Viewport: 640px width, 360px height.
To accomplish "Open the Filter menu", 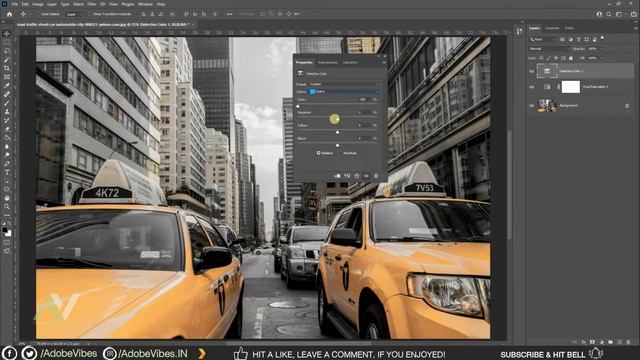I will 91,4.
